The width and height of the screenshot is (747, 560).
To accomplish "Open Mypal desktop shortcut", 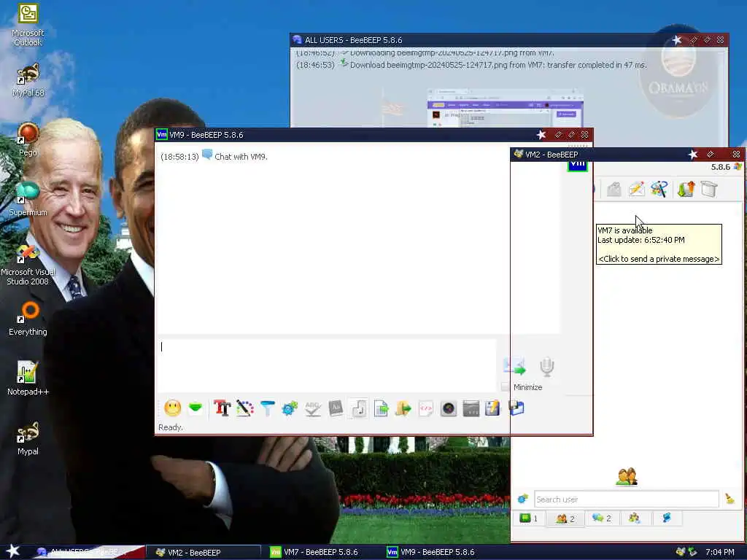I will (28, 438).
